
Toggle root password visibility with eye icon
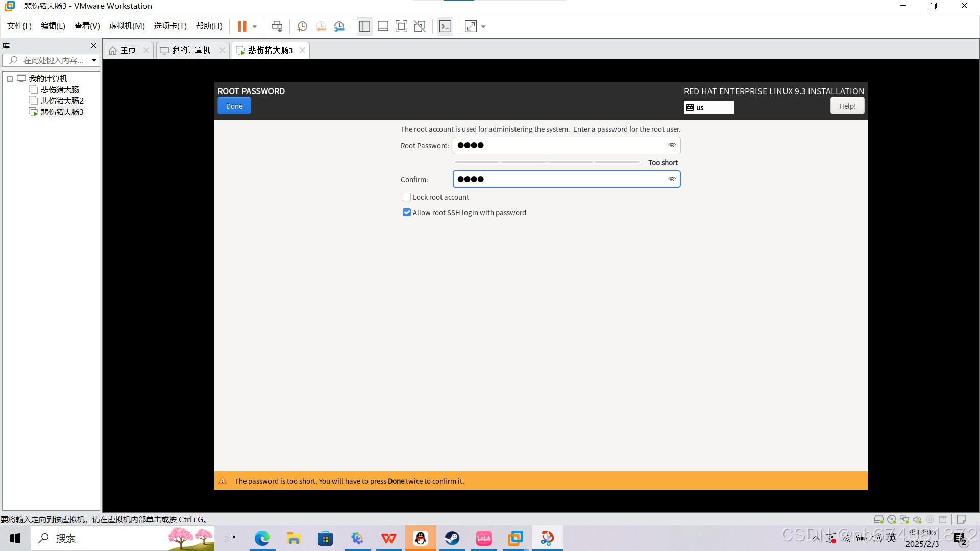point(672,145)
